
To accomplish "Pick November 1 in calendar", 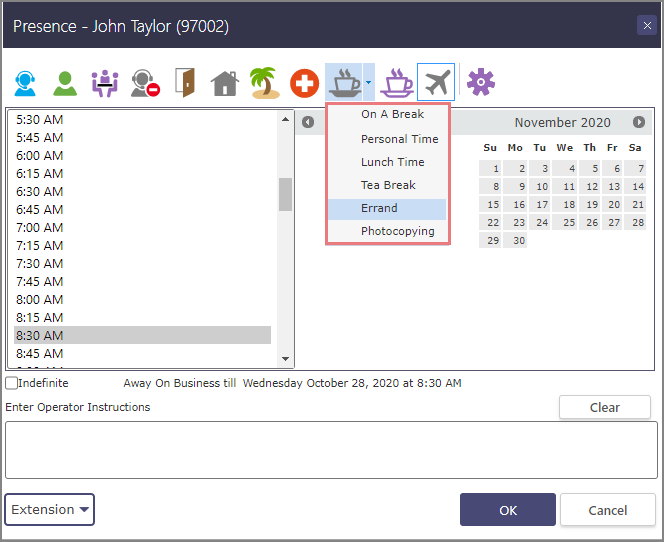I will (x=490, y=168).
